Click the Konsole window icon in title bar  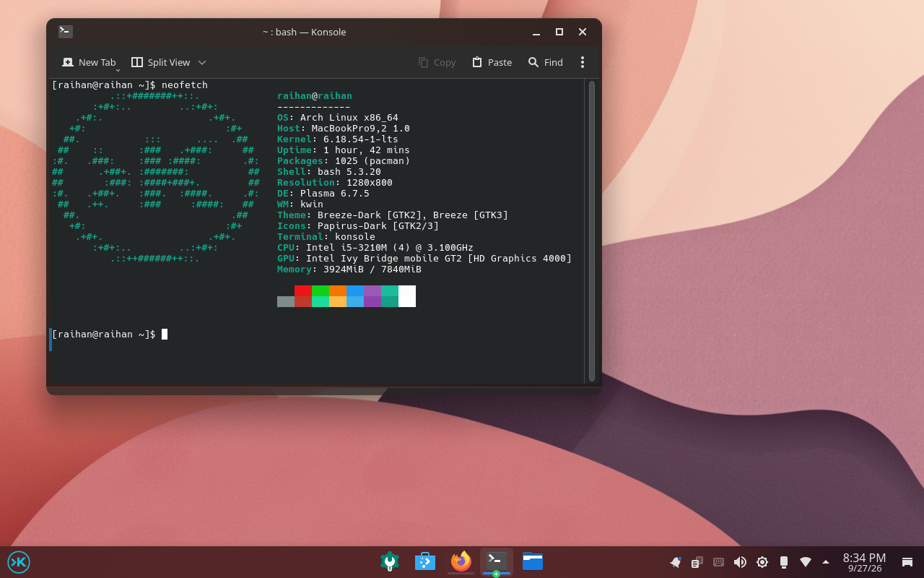coord(66,32)
